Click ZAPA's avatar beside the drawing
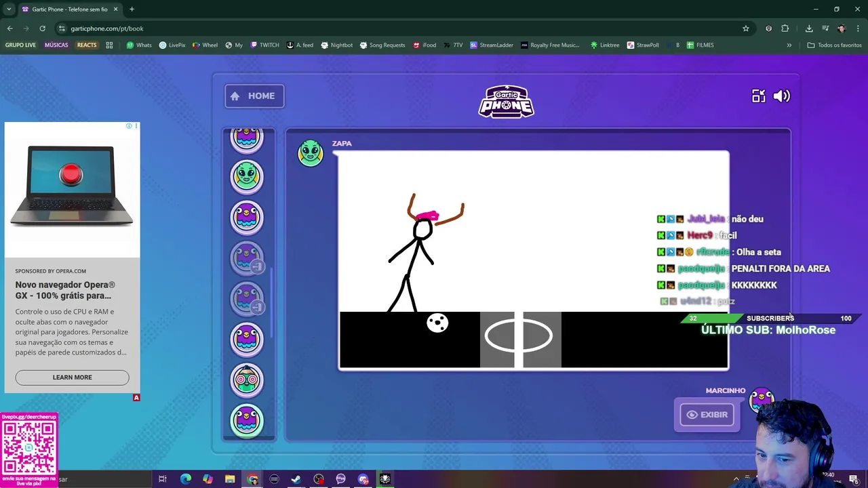 [311, 153]
